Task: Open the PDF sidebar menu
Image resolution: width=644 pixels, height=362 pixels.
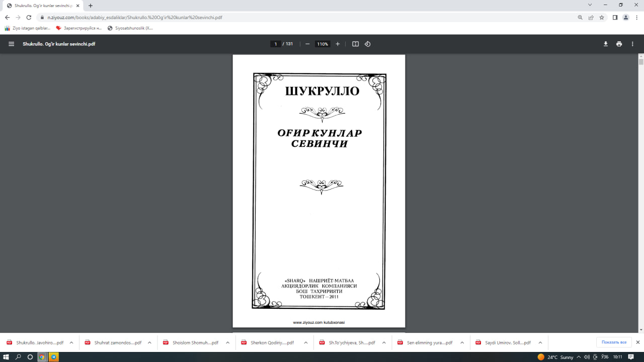Action: tap(11, 44)
